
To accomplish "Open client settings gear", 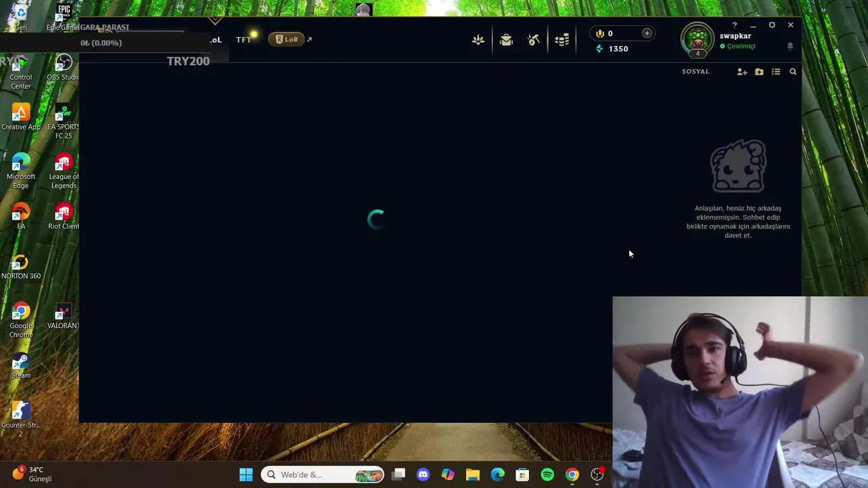I will pos(772,25).
